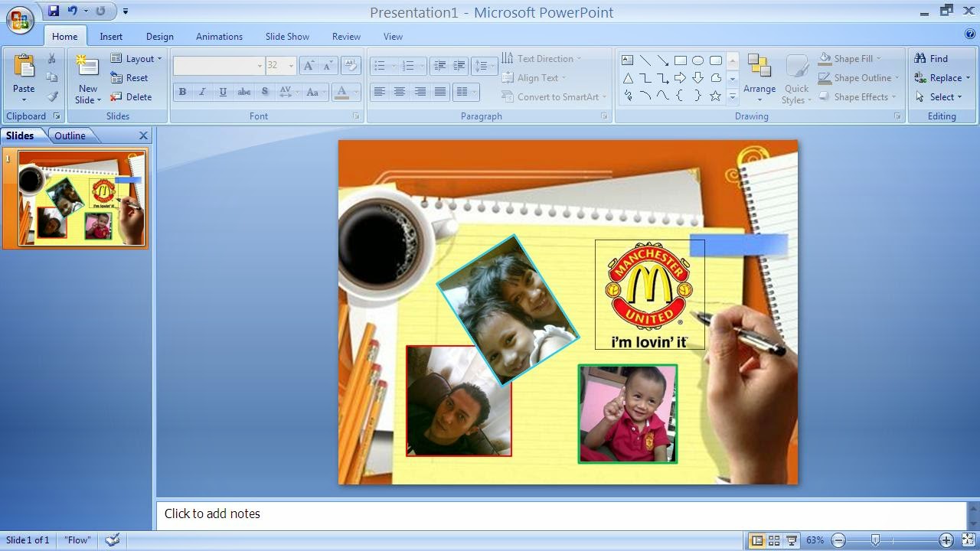Justify the paragraph text
980x551 pixels.
439,92
